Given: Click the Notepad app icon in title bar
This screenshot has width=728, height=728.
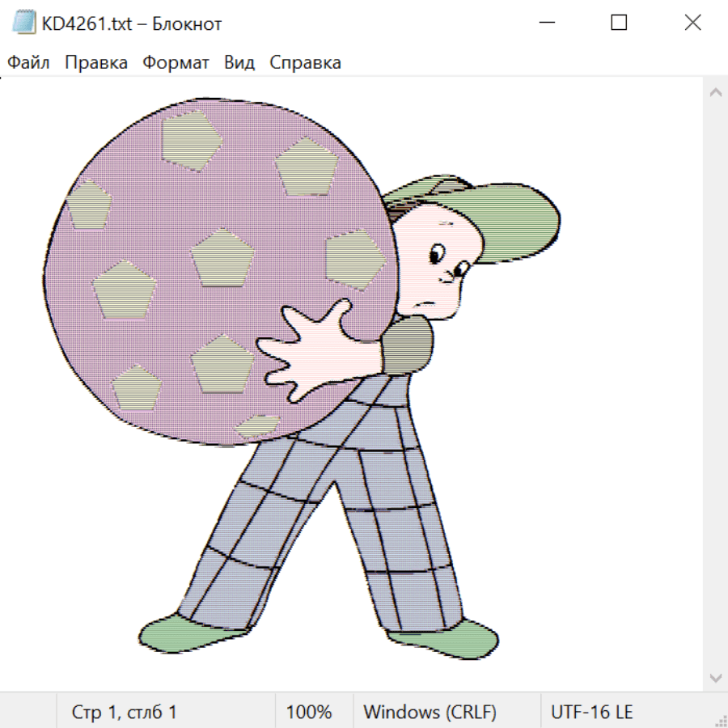Looking at the screenshot, I should pos(24,23).
